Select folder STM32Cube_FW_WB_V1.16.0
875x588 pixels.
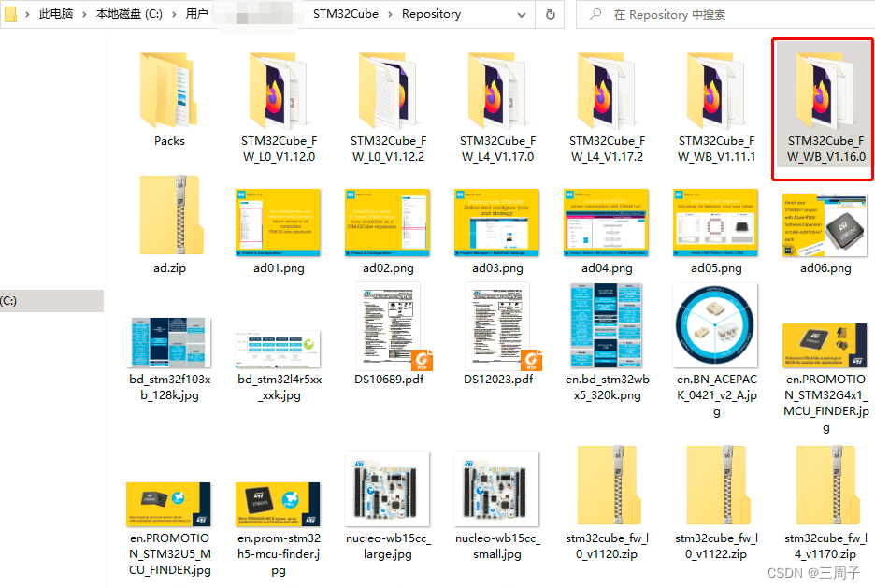pyautogui.click(x=825, y=106)
